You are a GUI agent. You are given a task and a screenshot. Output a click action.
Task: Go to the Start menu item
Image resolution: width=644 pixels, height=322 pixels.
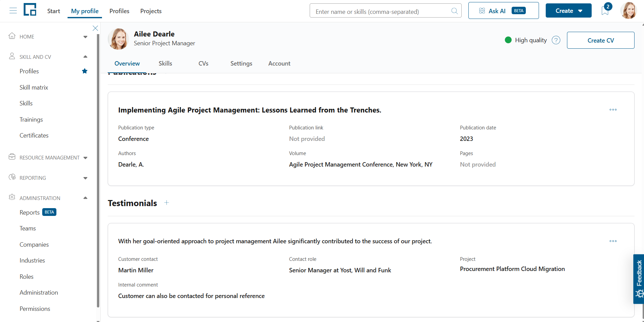(x=53, y=11)
